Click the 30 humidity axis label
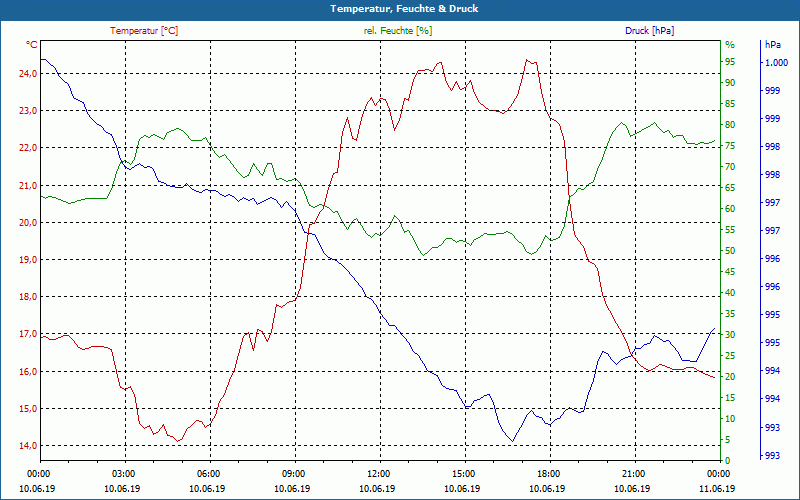The width and height of the screenshot is (800, 500). tap(730, 335)
